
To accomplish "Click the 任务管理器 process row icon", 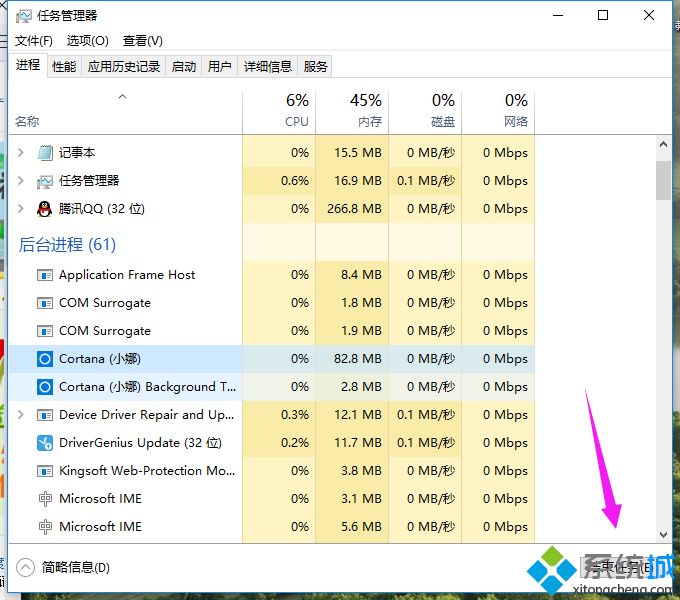I will [x=45, y=181].
